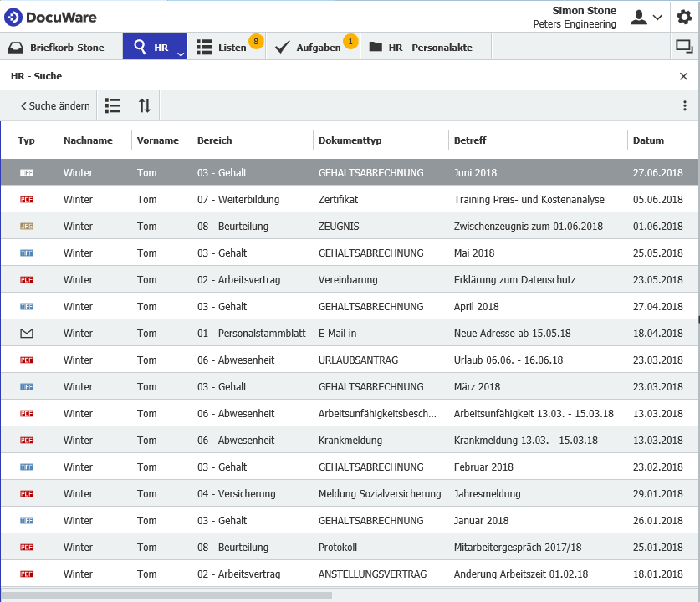The height and width of the screenshot is (602, 700).
Task: Click the result list view icon
Action: (x=112, y=105)
